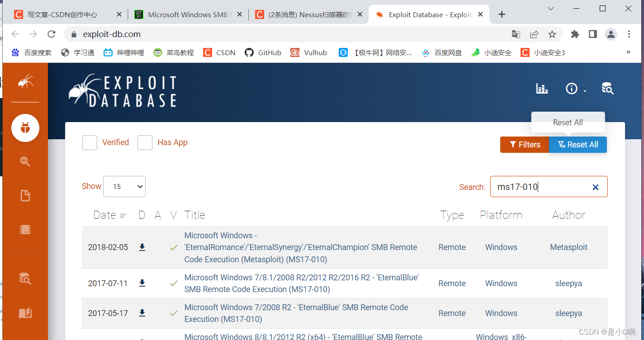Image resolution: width=644 pixels, height=340 pixels.
Task: Toggle the Verified checkbox
Action: tap(90, 142)
